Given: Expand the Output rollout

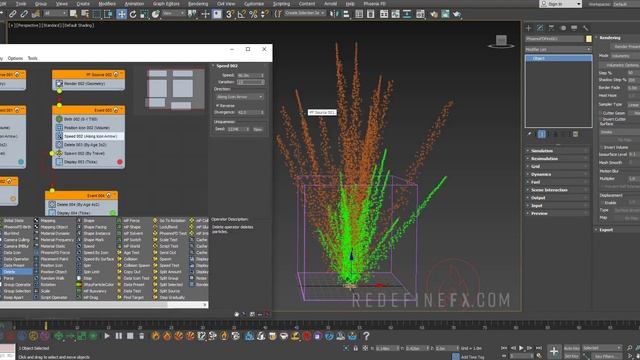Looking at the screenshot, I should point(557,198).
